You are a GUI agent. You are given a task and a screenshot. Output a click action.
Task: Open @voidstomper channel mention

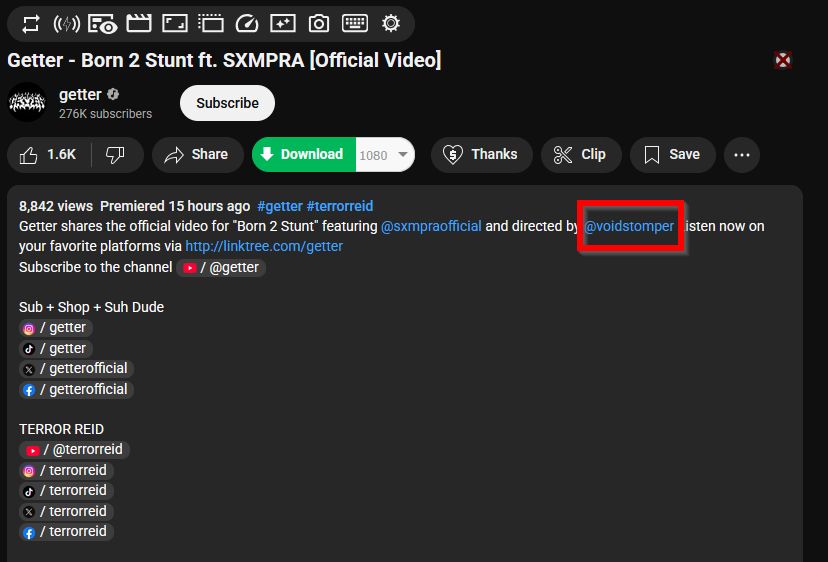(629, 226)
